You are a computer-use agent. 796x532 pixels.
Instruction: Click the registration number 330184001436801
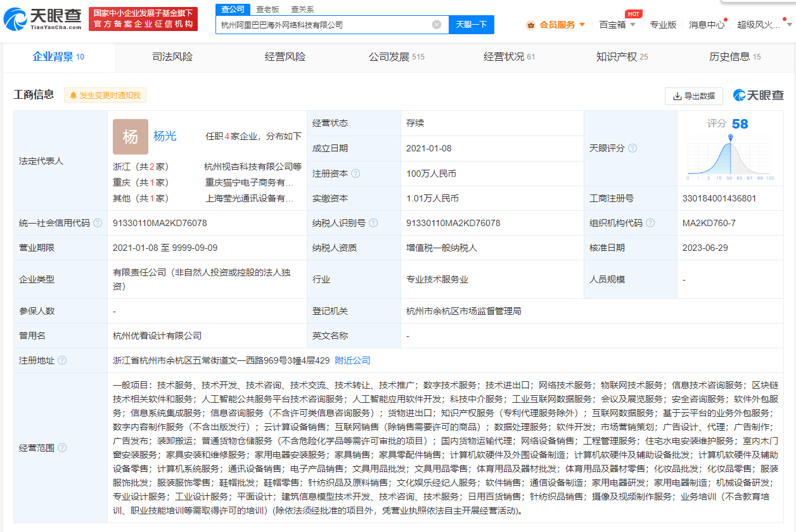coord(719,198)
